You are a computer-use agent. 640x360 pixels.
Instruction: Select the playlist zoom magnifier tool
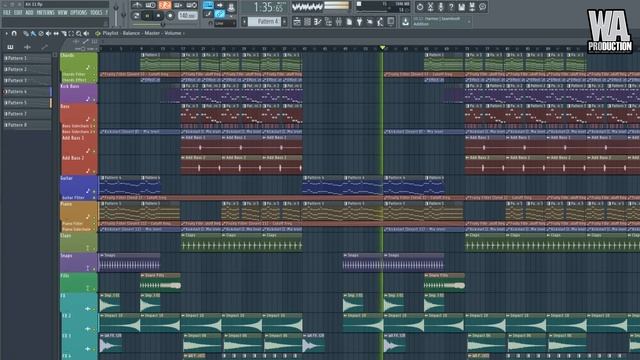(78, 33)
